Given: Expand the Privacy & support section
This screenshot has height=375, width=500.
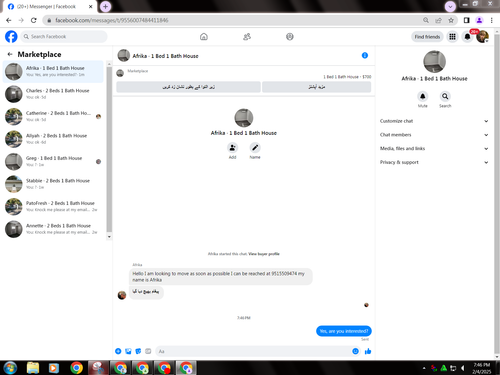Looking at the screenshot, I should (434, 162).
